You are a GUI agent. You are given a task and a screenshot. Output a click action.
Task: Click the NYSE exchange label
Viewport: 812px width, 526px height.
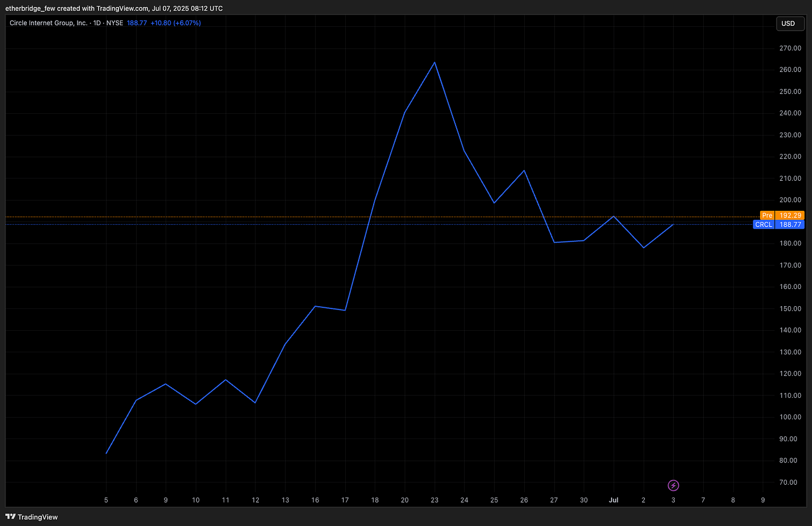click(x=114, y=23)
